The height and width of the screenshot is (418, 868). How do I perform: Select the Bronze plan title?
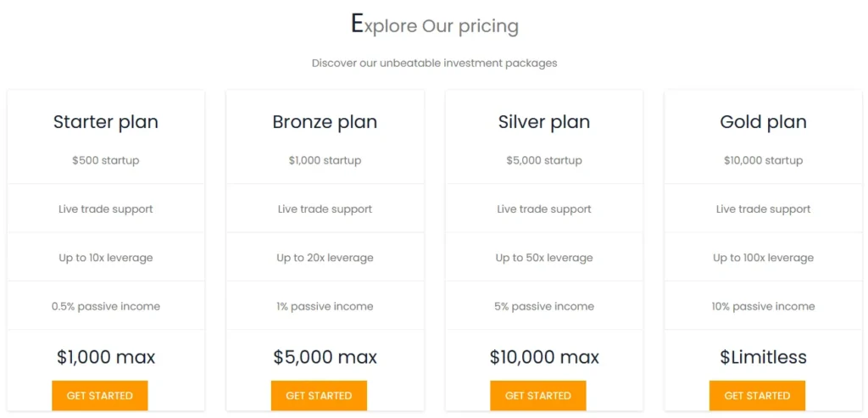325,122
